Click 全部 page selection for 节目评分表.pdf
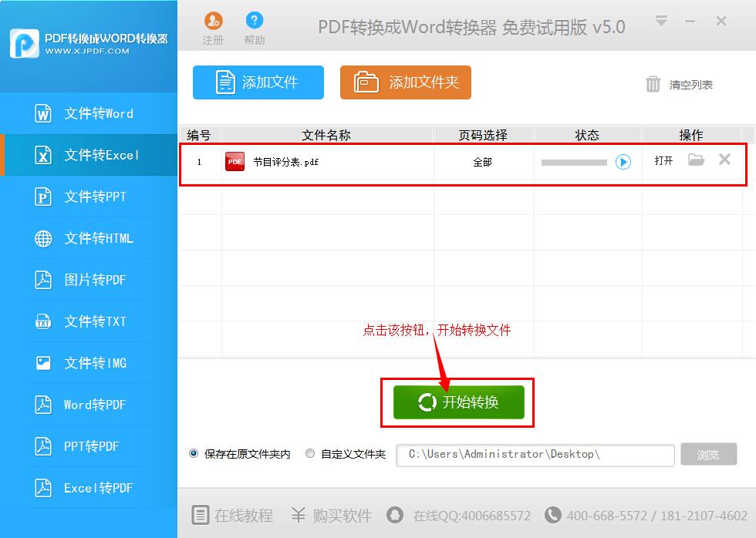756x538 pixels. point(483,163)
